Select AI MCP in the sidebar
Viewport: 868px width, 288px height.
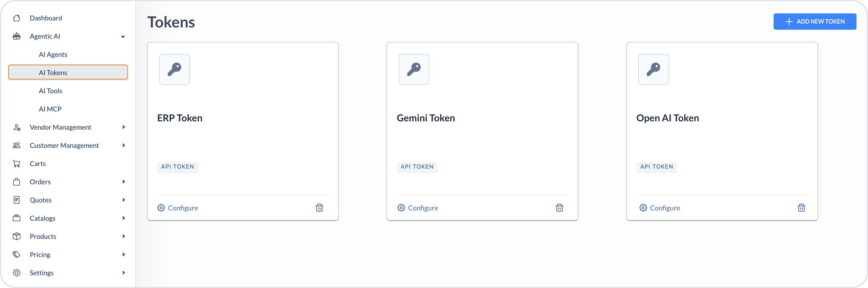tap(50, 109)
